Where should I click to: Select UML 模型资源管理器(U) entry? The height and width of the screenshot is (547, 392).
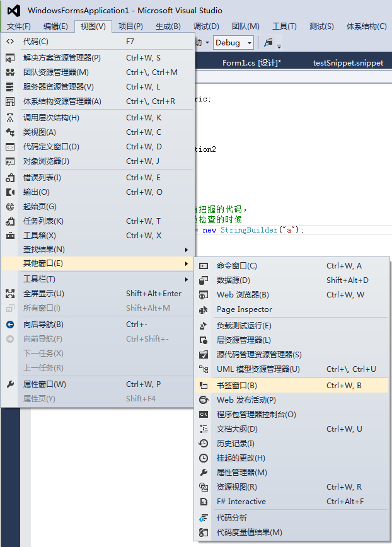(x=292, y=369)
